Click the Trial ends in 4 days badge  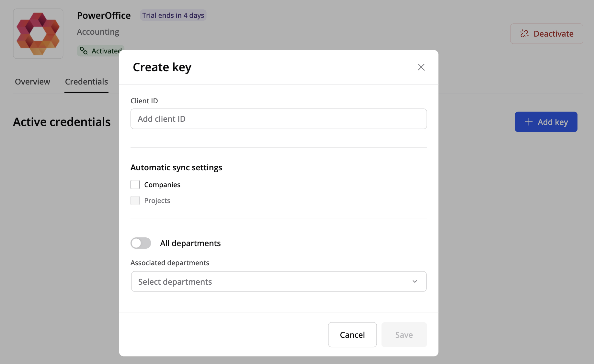(173, 15)
